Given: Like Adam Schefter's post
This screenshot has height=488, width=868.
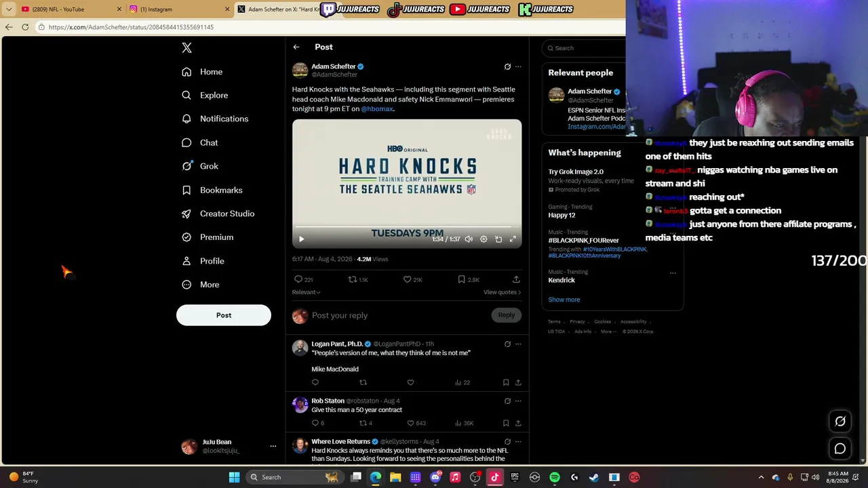Looking at the screenshot, I should tap(407, 279).
